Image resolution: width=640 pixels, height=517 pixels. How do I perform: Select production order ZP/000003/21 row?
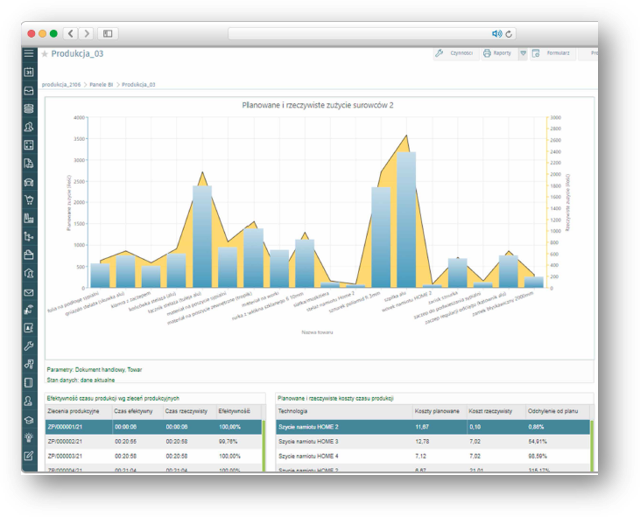(x=153, y=456)
